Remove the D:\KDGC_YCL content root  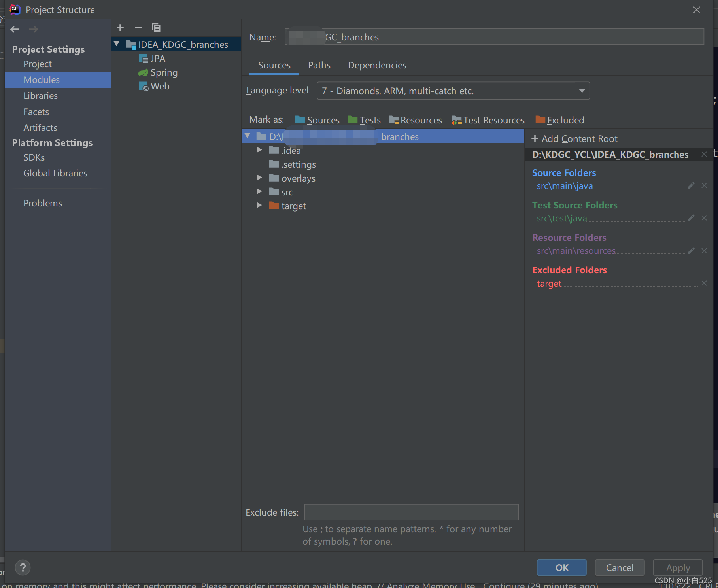pyautogui.click(x=704, y=154)
